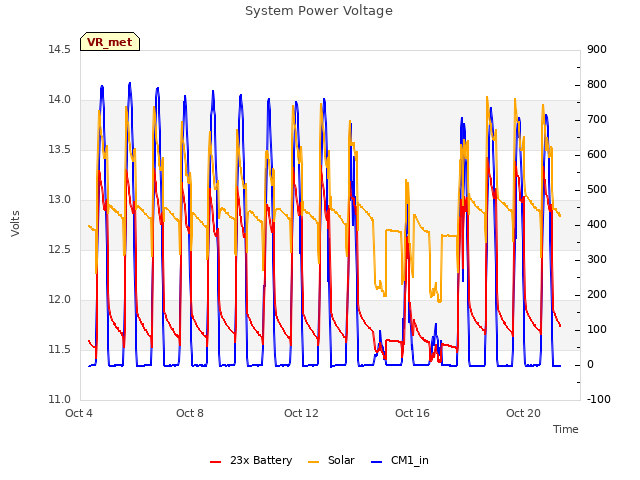The width and height of the screenshot is (640, 480).
Task: Click the 13.0 left axis value
Action: click(x=60, y=200)
